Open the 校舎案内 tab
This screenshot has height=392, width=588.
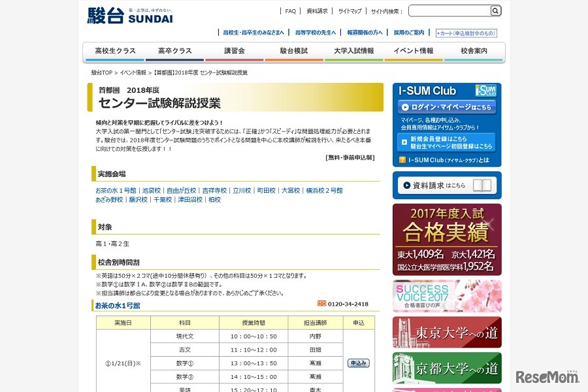click(x=474, y=50)
